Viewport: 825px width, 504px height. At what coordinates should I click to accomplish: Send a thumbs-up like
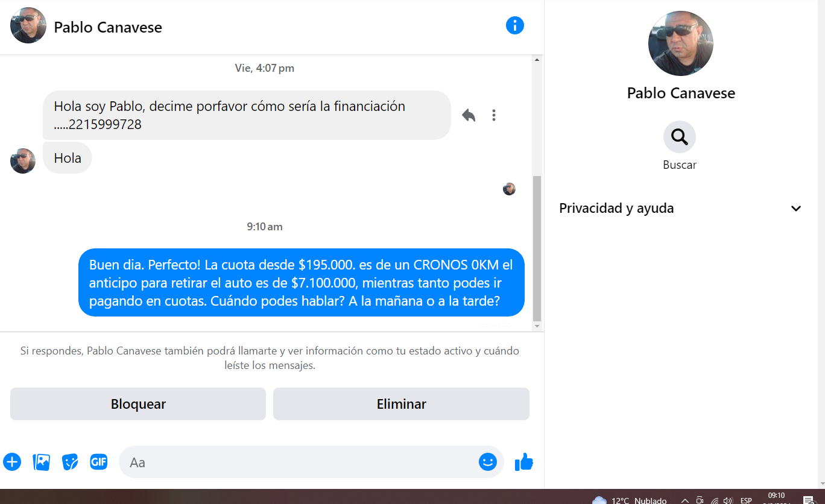(x=523, y=462)
